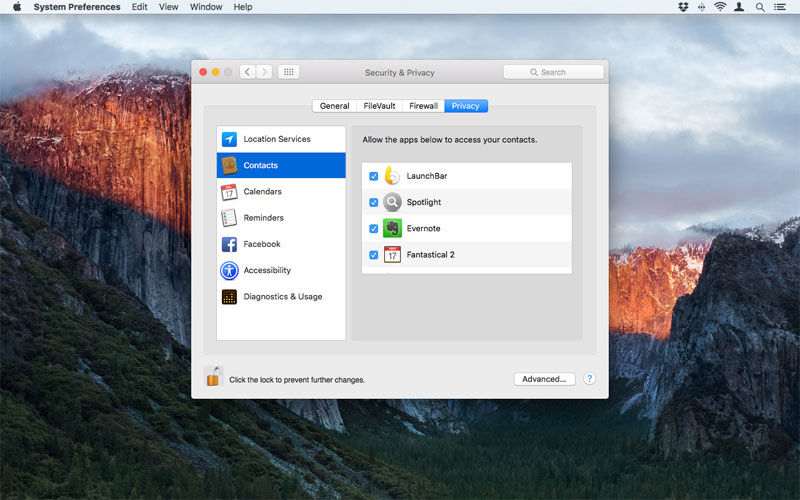Open the Accessibility privacy settings
Image resolution: width=800 pixels, height=500 pixels.
click(x=281, y=270)
